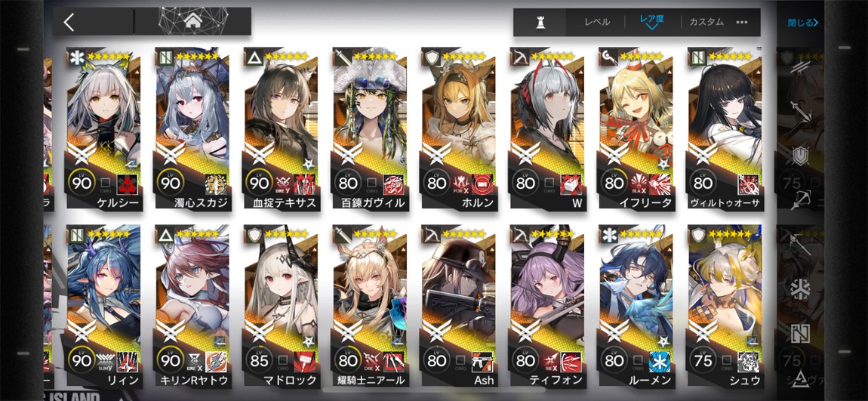Screen dimensions: 868x401
Task: Filter by Medic snowflake icon in sidebar
Action: tap(798, 290)
